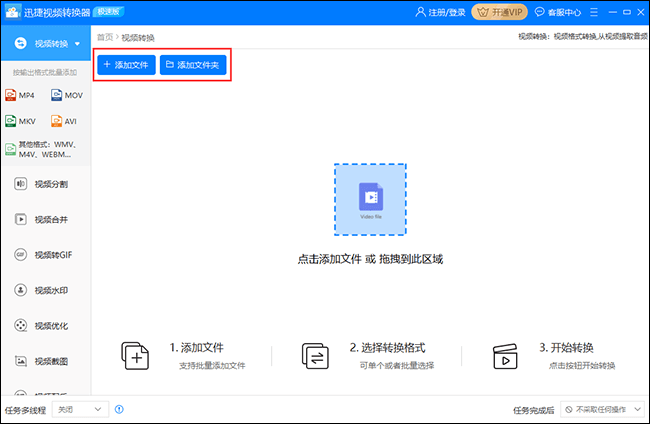Open 注册/登录 user account
The width and height of the screenshot is (650, 424).
(440, 12)
